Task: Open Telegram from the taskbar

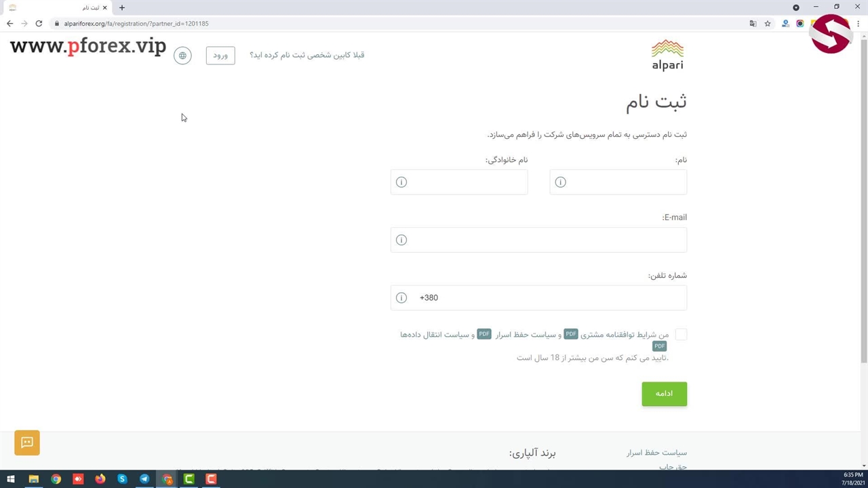Action: (144, 479)
